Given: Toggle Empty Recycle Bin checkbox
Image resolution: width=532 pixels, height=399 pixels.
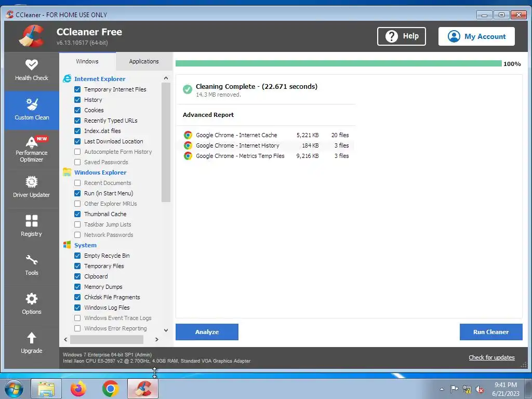Looking at the screenshot, I should 77,256.
